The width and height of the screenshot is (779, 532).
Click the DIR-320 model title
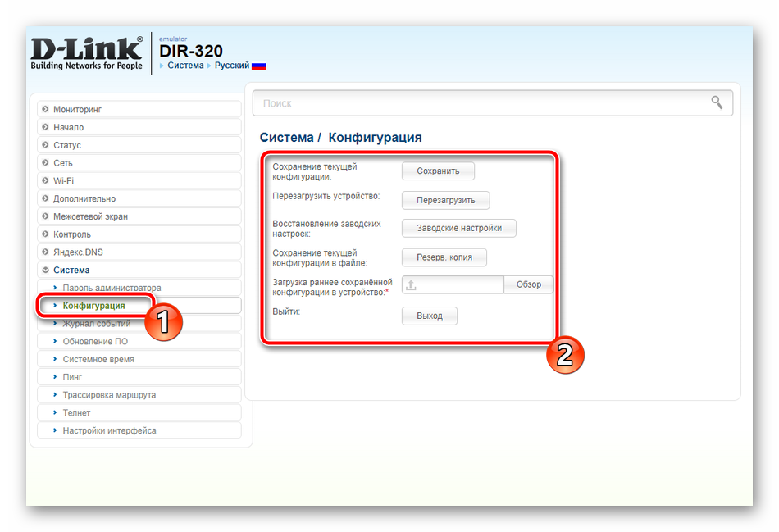(x=191, y=51)
